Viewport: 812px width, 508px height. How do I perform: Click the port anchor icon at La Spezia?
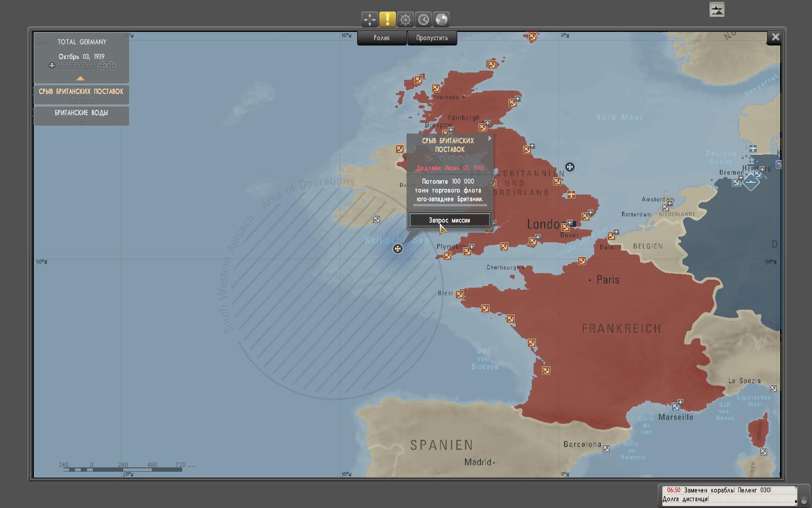773,388
